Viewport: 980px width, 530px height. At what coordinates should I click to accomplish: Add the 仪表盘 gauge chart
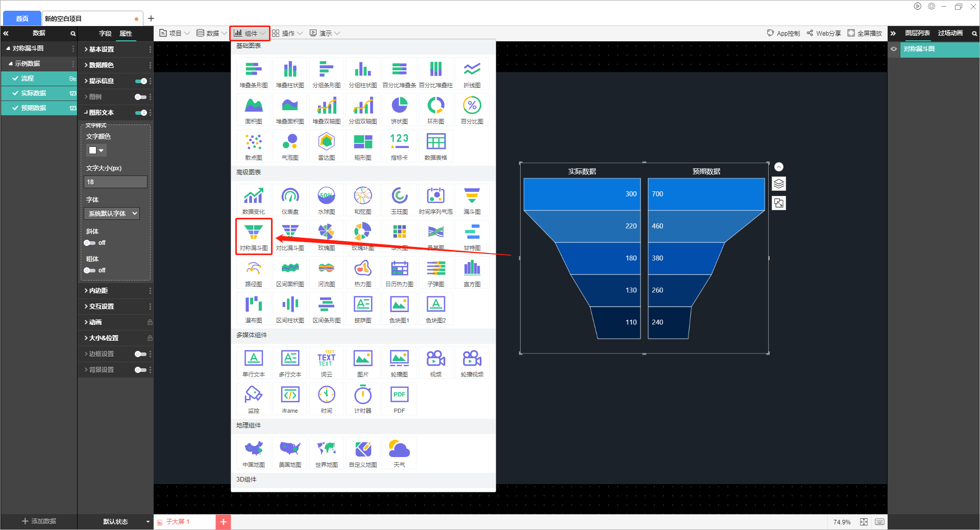pos(290,200)
